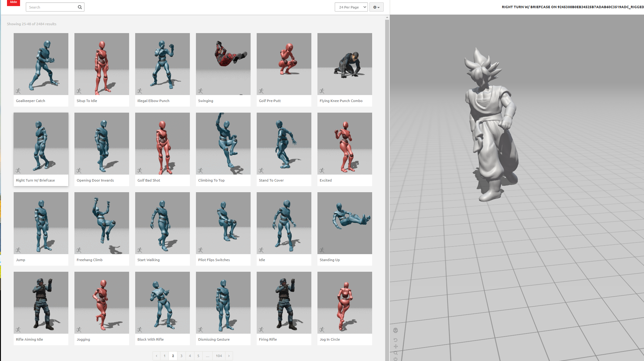
Task: Click the search magnifier icon in search box
Action: pyautogui.click(x=80, y=7)
